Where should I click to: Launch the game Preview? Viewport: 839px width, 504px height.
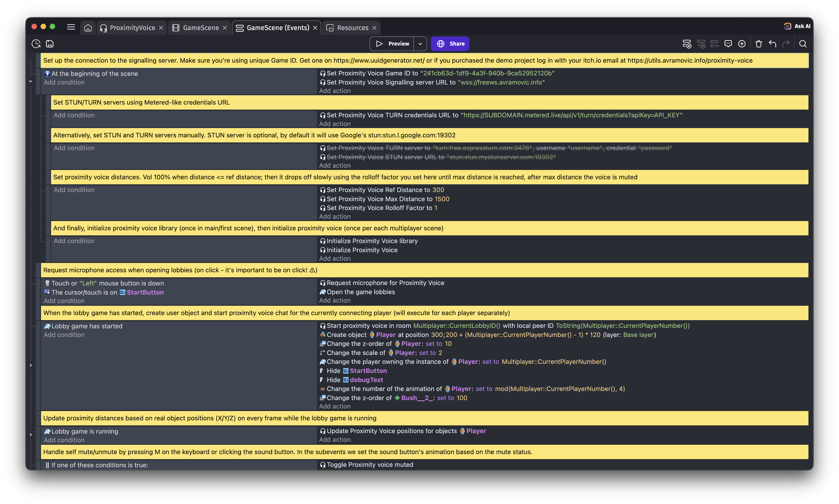point(392,44)
